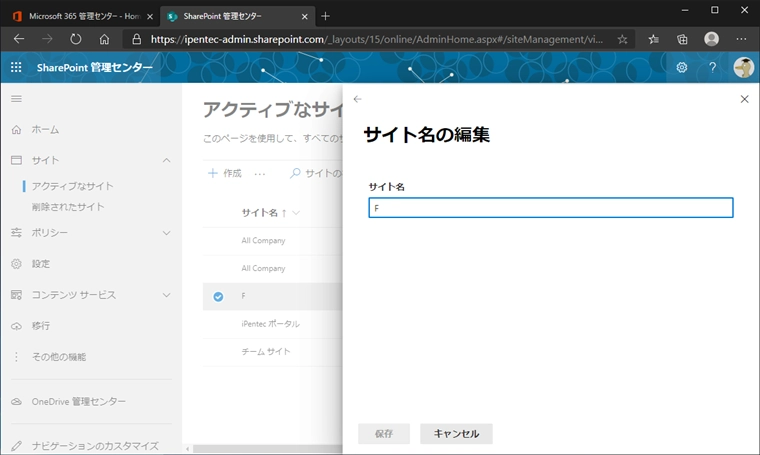Click the キャンセル button
Image resolution: width=760 pixels, height=455 pixels.
pos(456,434)
